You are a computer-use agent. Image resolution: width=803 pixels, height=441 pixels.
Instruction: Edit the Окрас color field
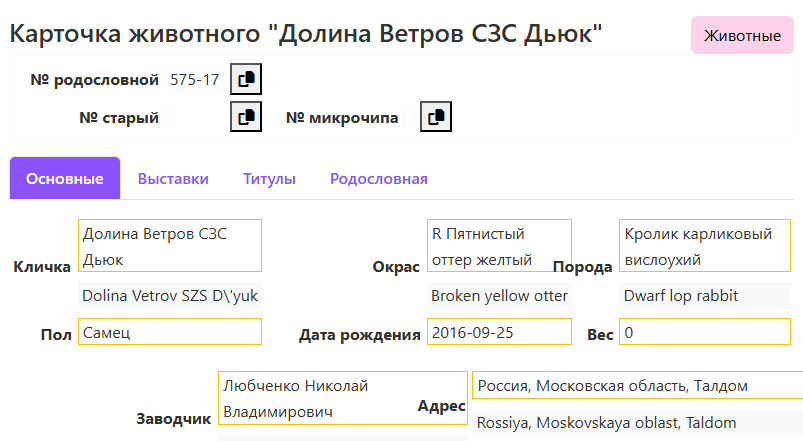pos(499,246)
